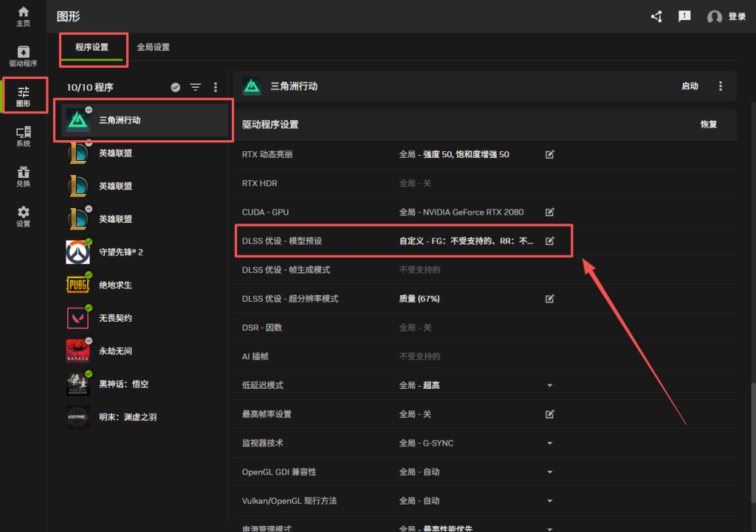Viewport: 756px width, 532px height.
Task: Open the 兑换 redeem gift icon
Action: (x=24, y=176)
